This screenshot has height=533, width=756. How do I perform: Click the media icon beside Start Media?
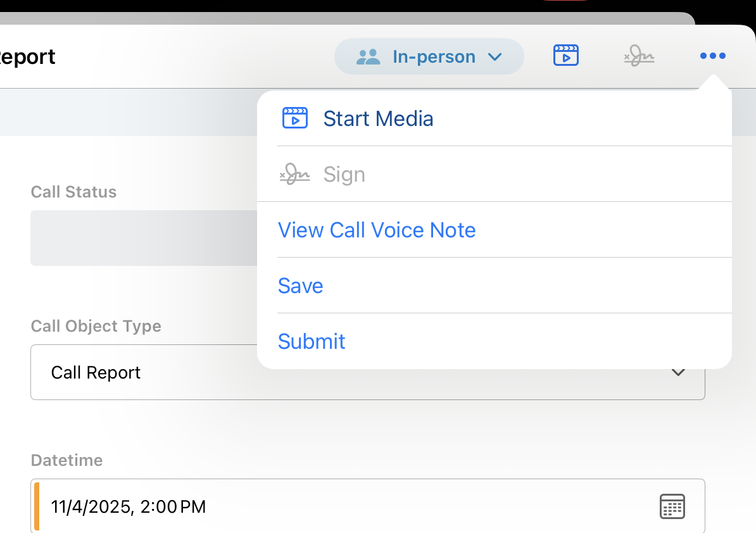pos(295,118)
